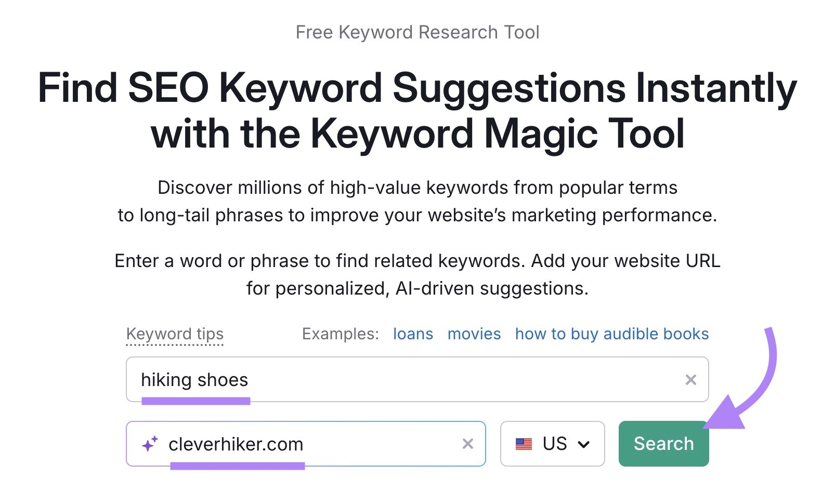Viewport: 835px width, 504px height.
Task: Open the loans example keyword
Action: tap(413, 334)
